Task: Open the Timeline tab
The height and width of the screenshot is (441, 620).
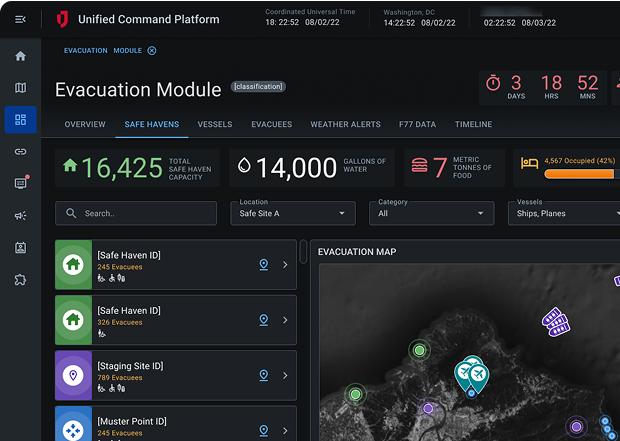Action: 473,124
